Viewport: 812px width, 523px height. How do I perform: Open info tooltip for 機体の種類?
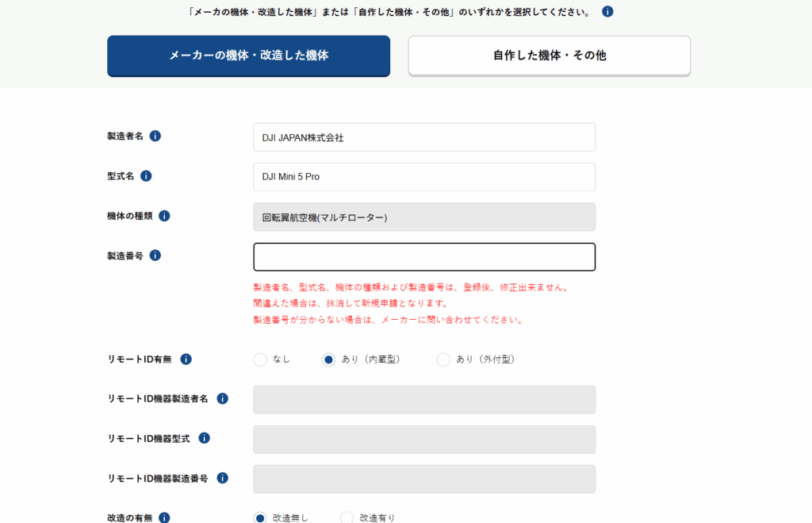(x=164, y=216)
